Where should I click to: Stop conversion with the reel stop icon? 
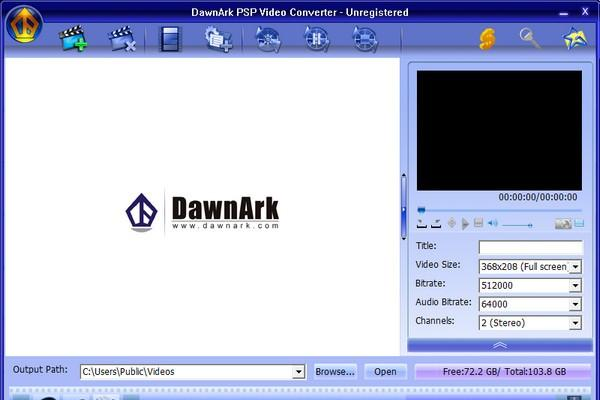[365, 39]
